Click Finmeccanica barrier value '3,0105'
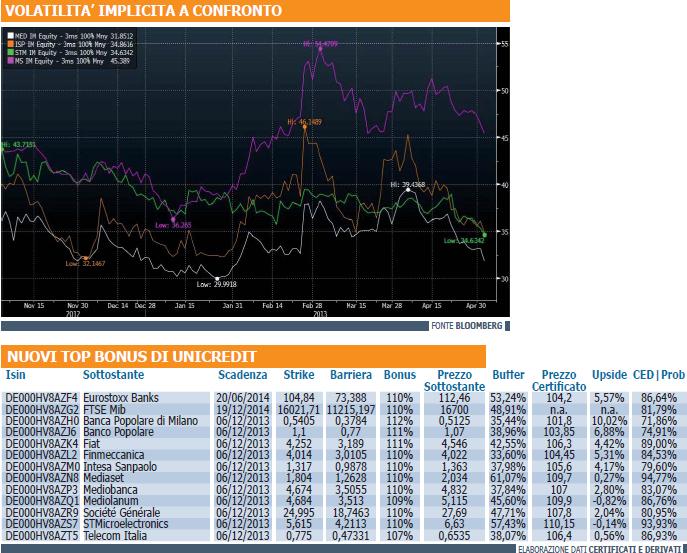687x553 pixels. [351, 455]
